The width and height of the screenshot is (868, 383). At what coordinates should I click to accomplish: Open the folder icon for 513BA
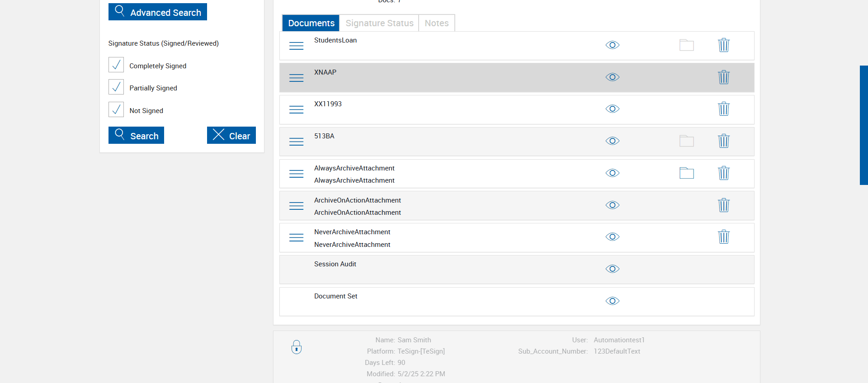point(687,141)
